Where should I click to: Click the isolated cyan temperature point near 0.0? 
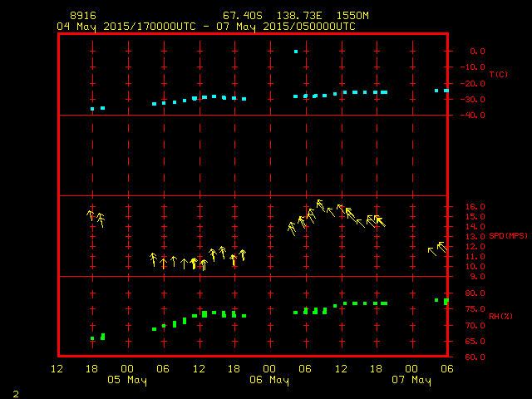click(295, 52)
